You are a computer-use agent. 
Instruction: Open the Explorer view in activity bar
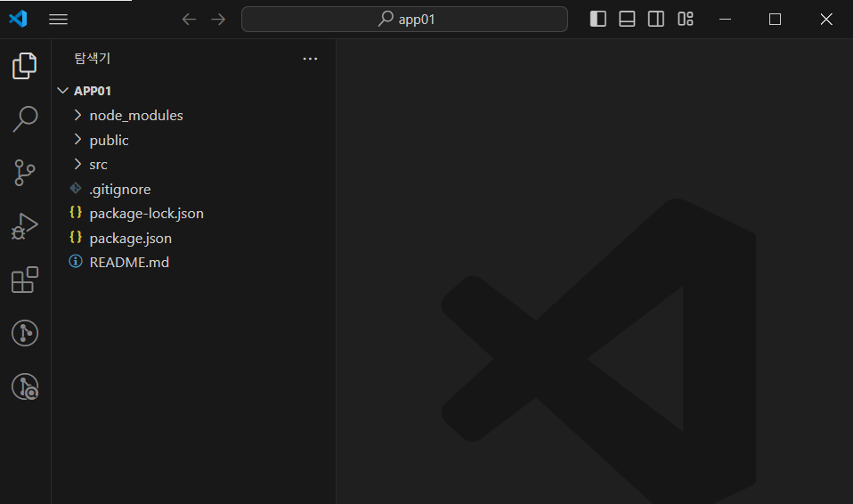tap(24, 66)
